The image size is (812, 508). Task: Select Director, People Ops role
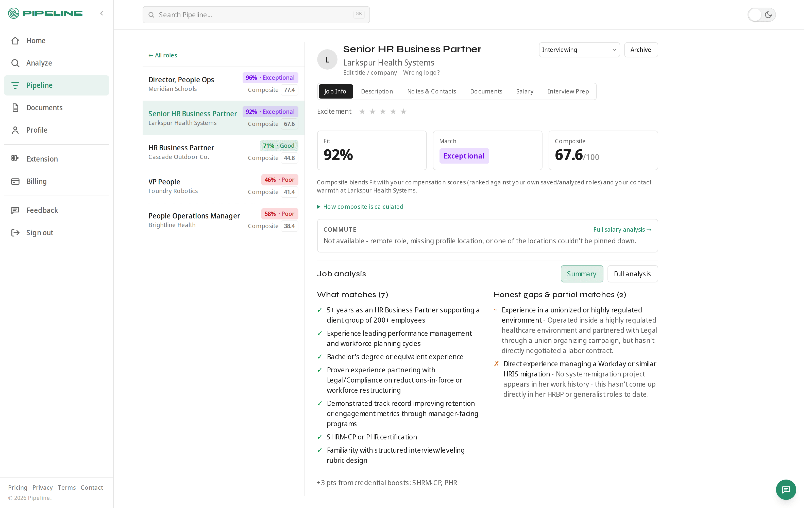pyautogui.click(x=224, y=84)
